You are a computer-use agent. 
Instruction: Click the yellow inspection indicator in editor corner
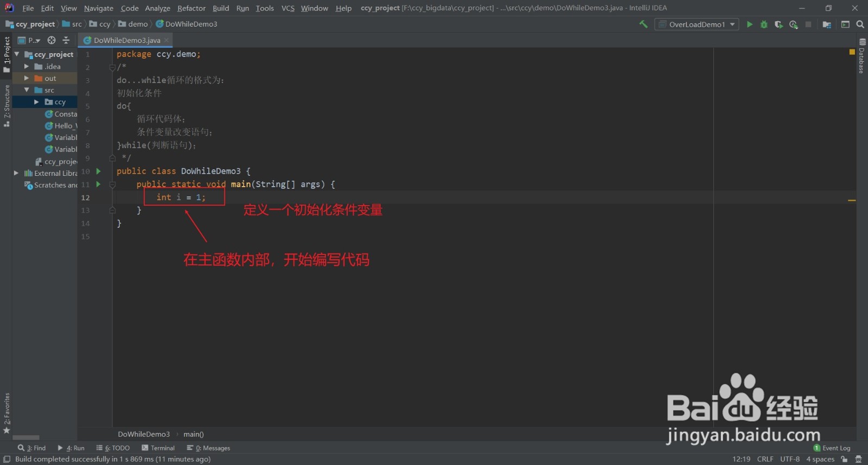852,52
